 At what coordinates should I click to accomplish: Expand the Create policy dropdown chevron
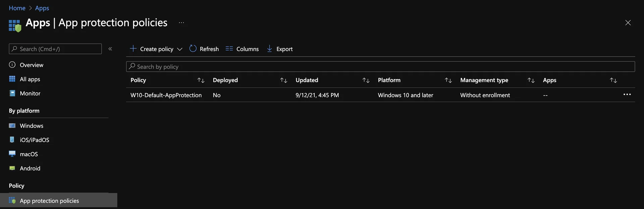180,49
